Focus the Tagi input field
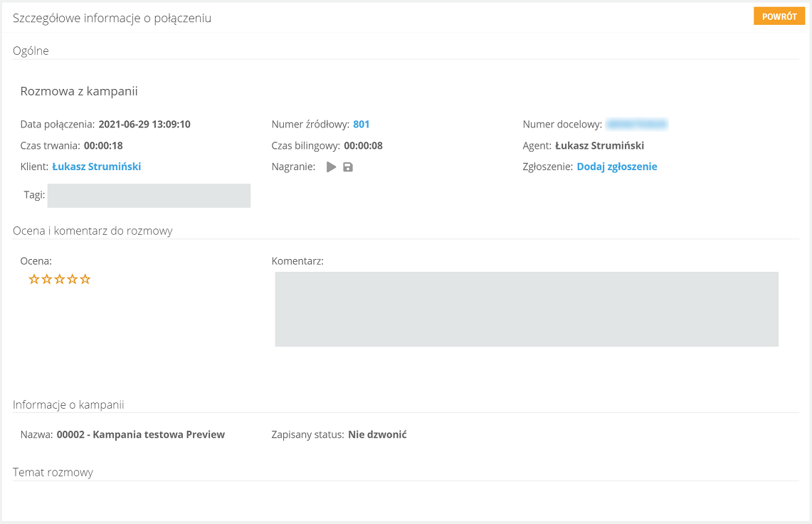The height and width of the screenshot is (524, 812). 149,195
